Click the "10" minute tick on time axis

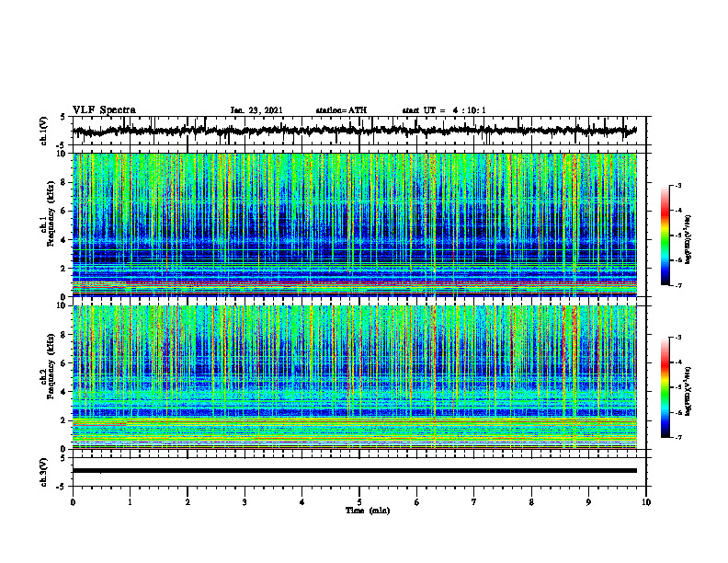pos(646,502)
